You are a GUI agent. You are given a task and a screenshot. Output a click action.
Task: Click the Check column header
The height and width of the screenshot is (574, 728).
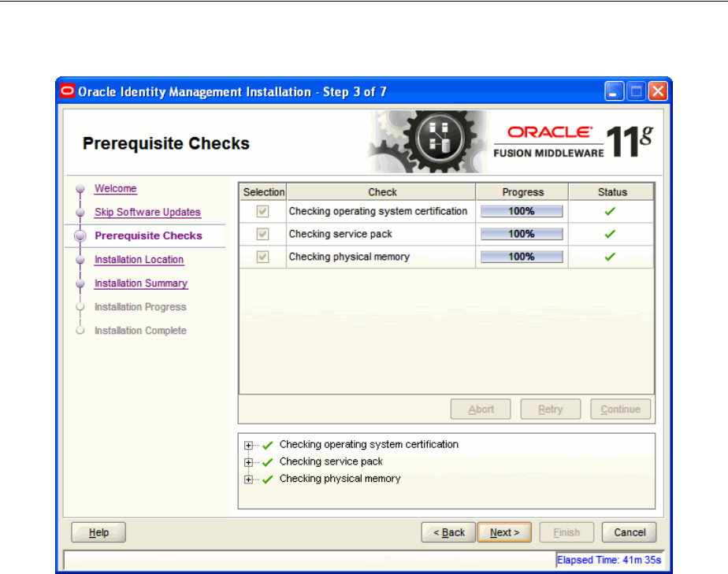tap(381, 192)
